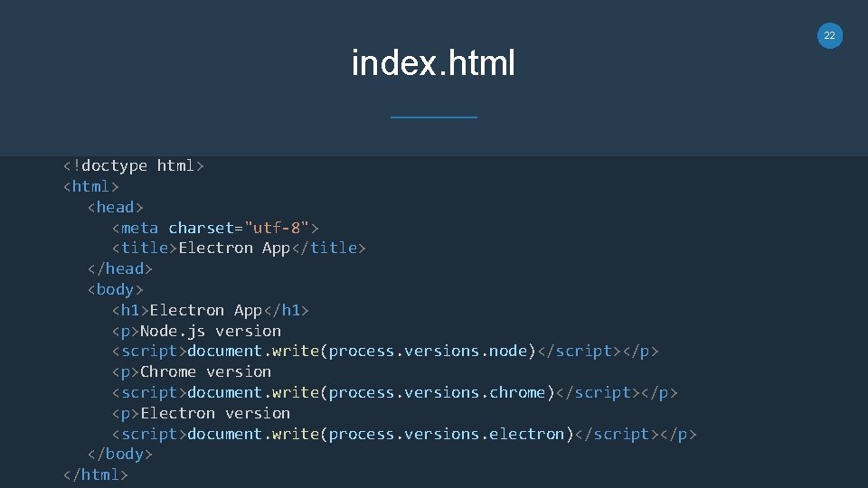Click the Node.js version paragraph line
This screenshot has width=868, height=488.
click(x=196, y=331)
